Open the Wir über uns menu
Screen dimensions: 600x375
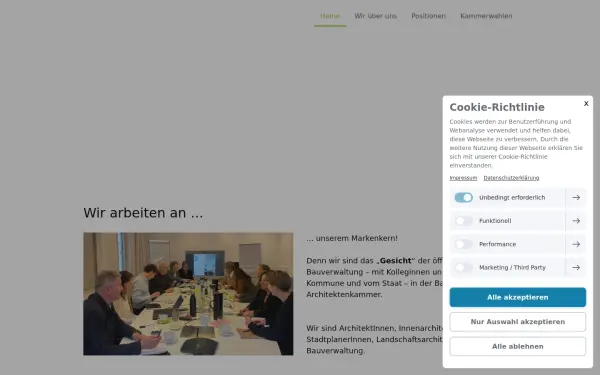click(375, 16)
